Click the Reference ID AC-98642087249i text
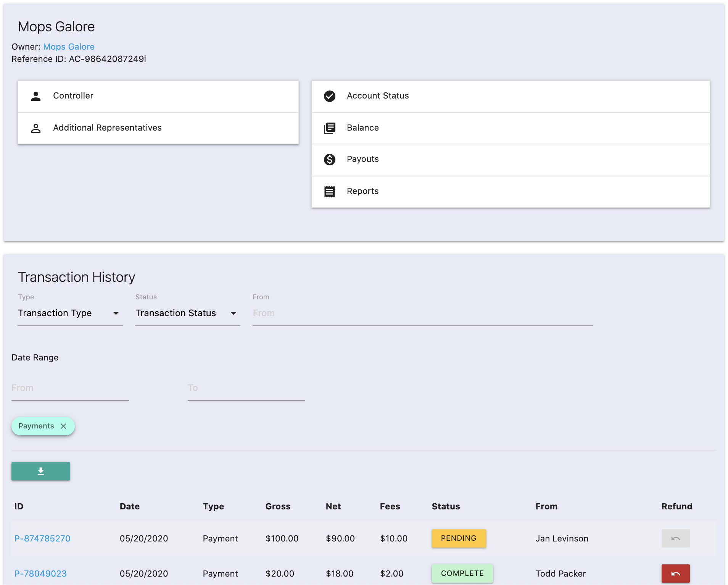Image resolution: width=728 pixels, height=585 pixels. point(79,59)
